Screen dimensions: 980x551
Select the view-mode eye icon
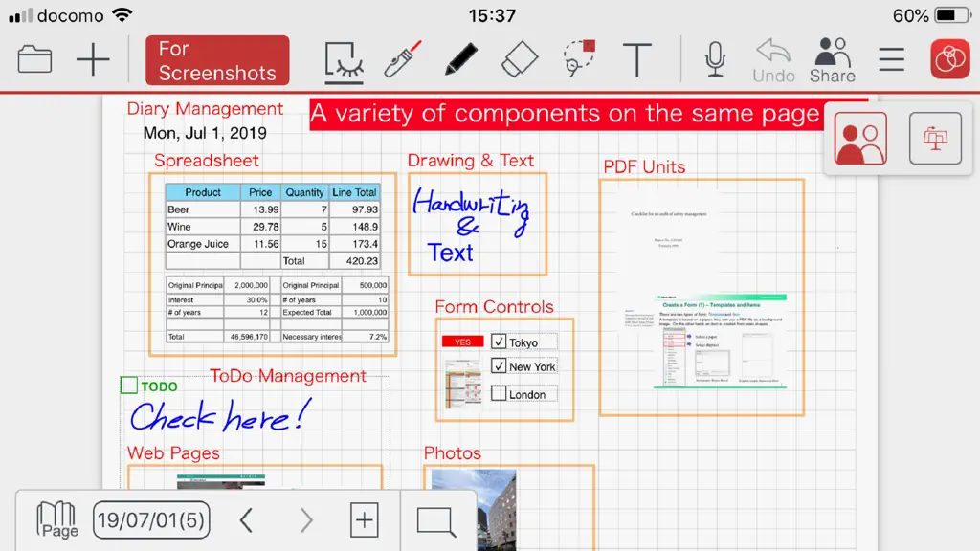tap(344, 62)
